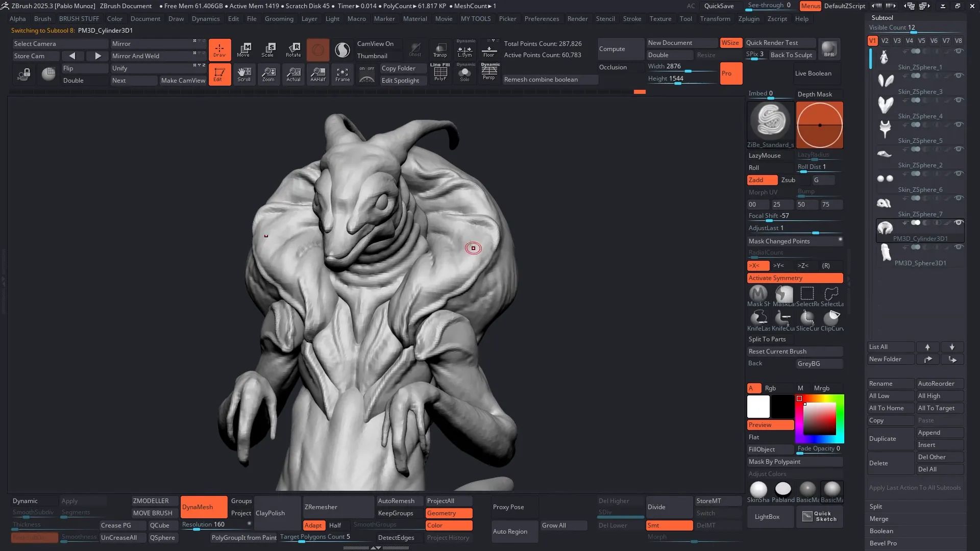Expand the Split section in Subtool panel
The image size is (980, 551).
[876, 507]
